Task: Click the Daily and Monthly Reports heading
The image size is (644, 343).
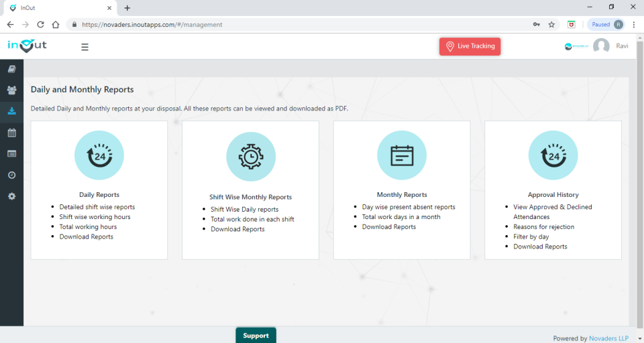Action: tap(82, 90)
